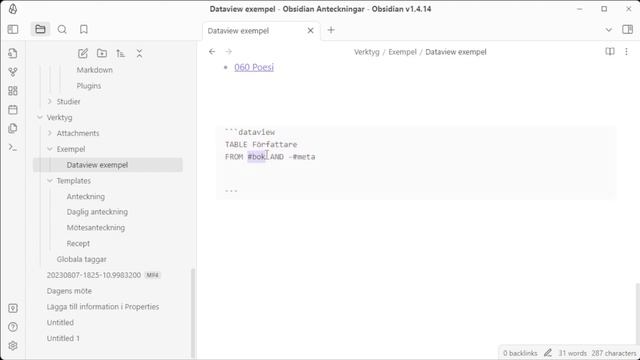Navigate back arrow
Image resolution: width=640 pixels, height=360 pixels.
(212, 51)
